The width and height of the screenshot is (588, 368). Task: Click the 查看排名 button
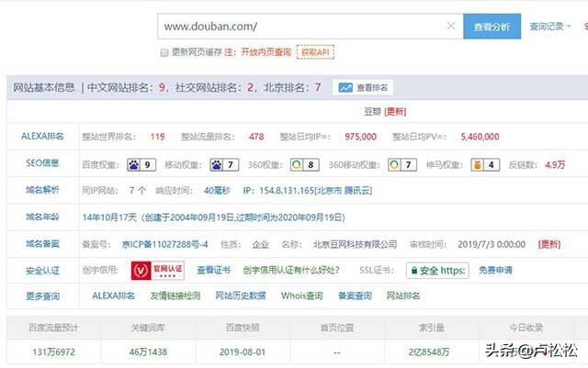tap(364, 88)
